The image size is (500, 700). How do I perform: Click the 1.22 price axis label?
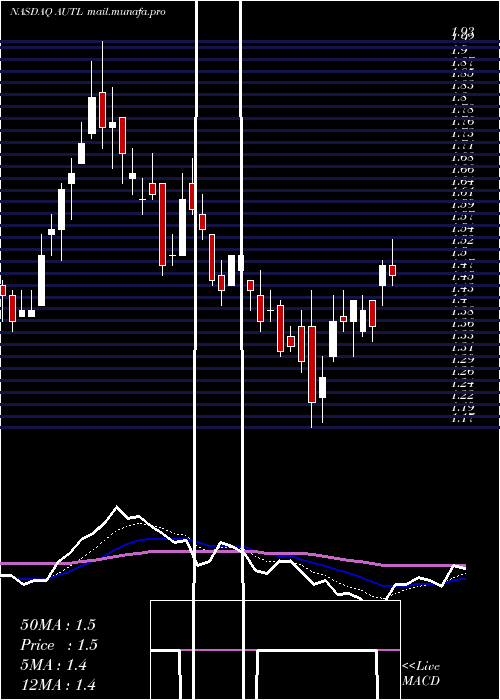coord(463,396)
